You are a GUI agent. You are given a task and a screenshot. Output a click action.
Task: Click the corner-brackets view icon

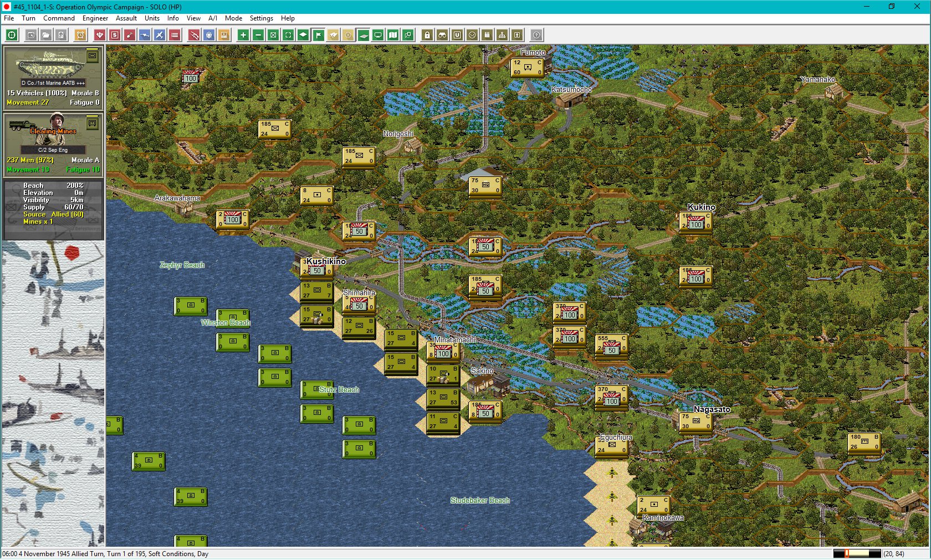click(288, 35)
